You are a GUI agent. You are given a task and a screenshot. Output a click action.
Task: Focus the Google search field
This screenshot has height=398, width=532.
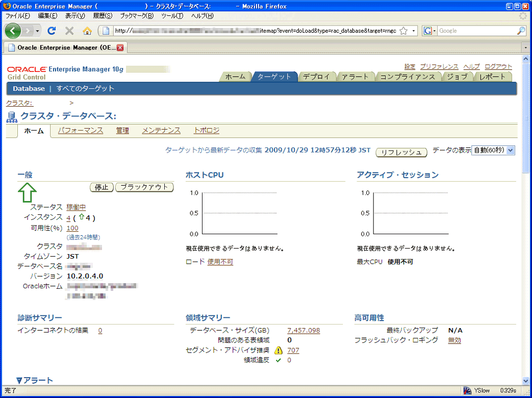477,31
